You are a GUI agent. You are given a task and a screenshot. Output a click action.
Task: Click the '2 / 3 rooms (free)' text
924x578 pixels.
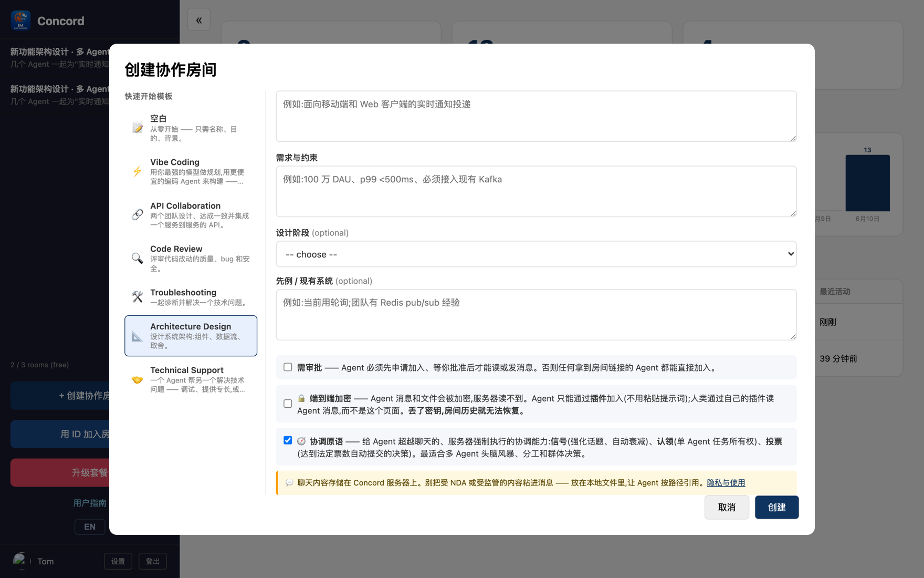pyautogui.click(x=39, y=365)
